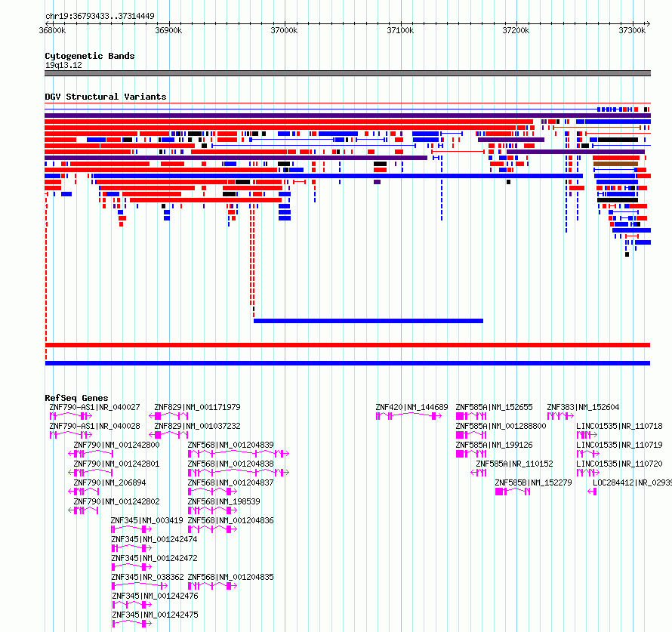Open the ZNF568|NM_001204836 transcript label
The width and height of the screenshot is (672, 632).
click(230, 520)
